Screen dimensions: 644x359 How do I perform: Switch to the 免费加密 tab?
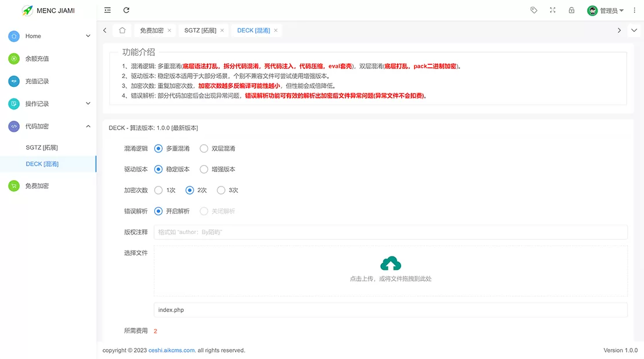coord(151,31)
